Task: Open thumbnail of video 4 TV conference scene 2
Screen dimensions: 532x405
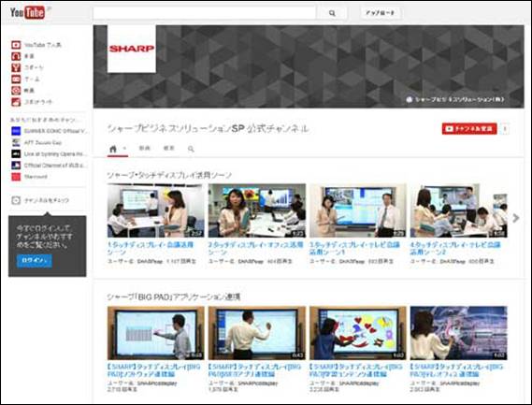Action: pyautogui.click(x=459, y=210)
